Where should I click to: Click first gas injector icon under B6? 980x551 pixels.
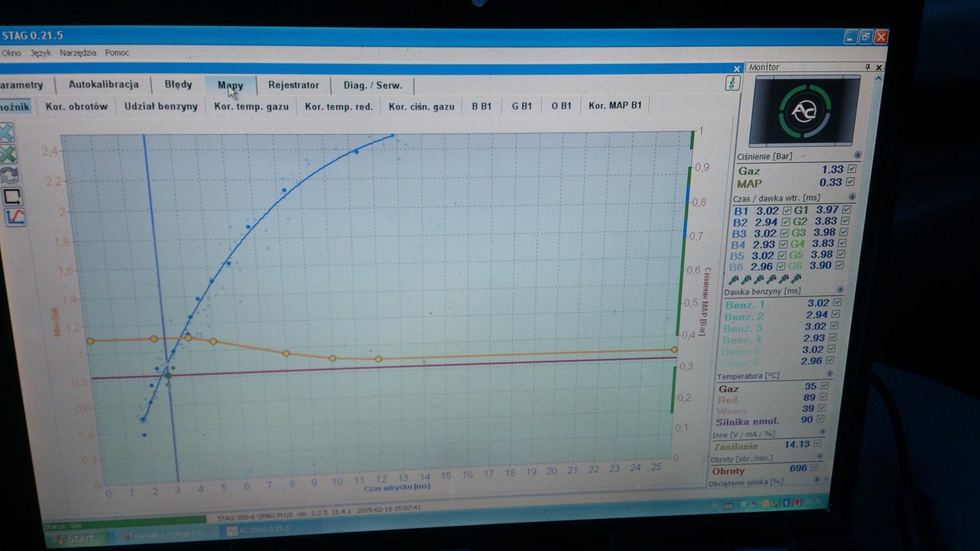click(x=734, y=279)
